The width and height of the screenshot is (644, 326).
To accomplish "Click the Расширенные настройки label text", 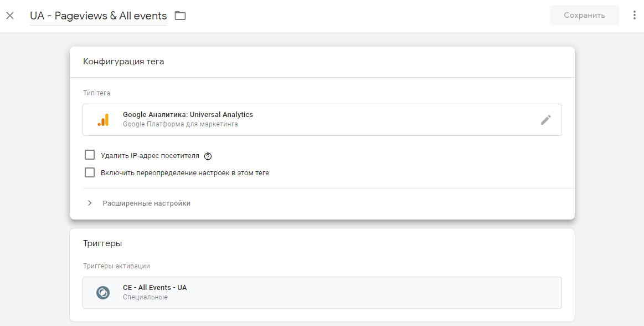I will (146, 203).
